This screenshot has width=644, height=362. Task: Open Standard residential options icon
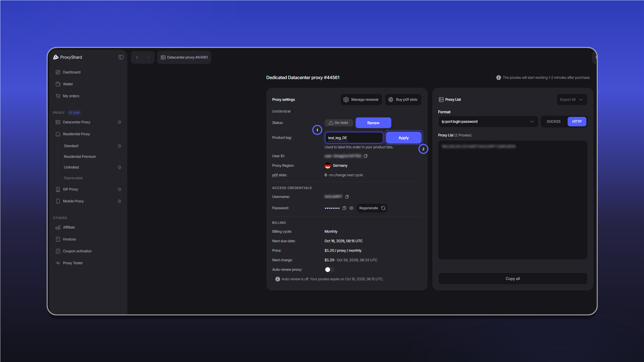119,146
